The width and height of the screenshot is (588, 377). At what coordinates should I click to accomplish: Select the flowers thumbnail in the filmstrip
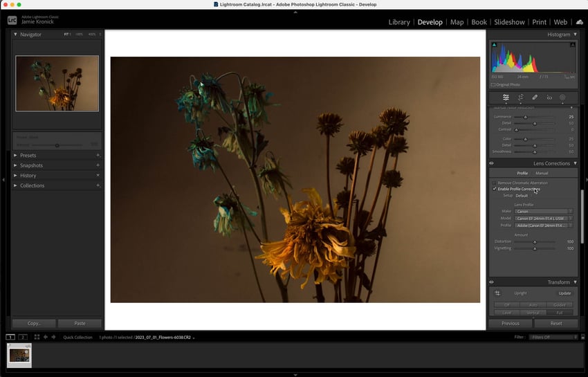coord(19,355)
